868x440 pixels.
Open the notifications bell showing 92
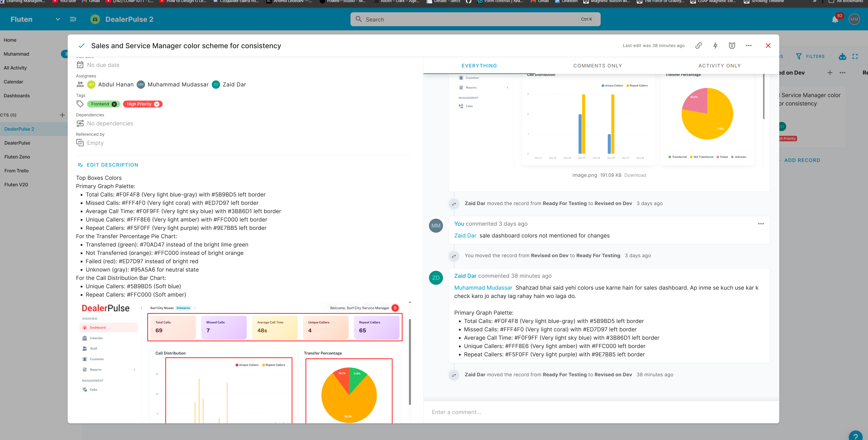pos(835,19)
